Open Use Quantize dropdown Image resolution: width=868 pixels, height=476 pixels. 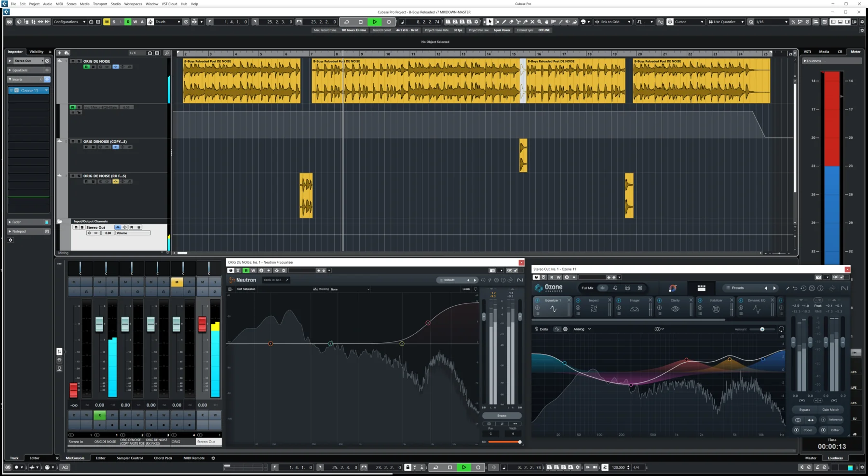tap(726, 22)
